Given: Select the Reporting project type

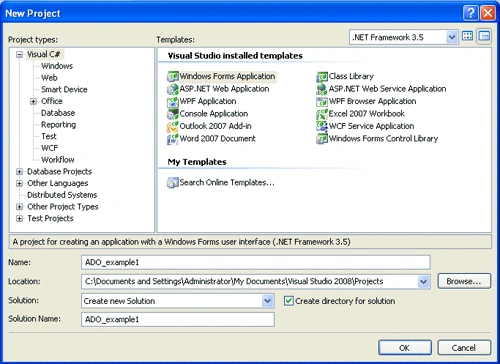Looking at the screenshot, I should tap(59, 125).
